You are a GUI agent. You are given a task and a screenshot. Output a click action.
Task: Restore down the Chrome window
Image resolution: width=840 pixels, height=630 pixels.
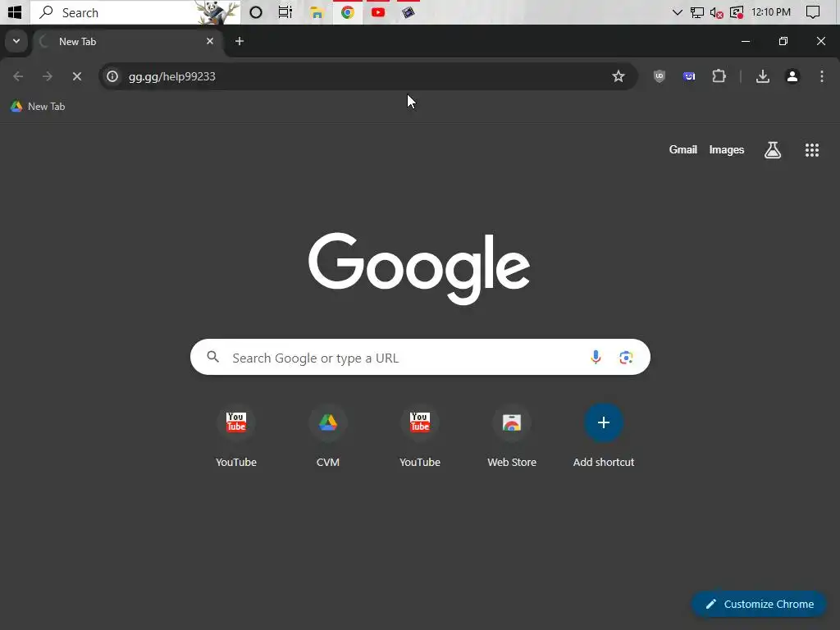783,41
